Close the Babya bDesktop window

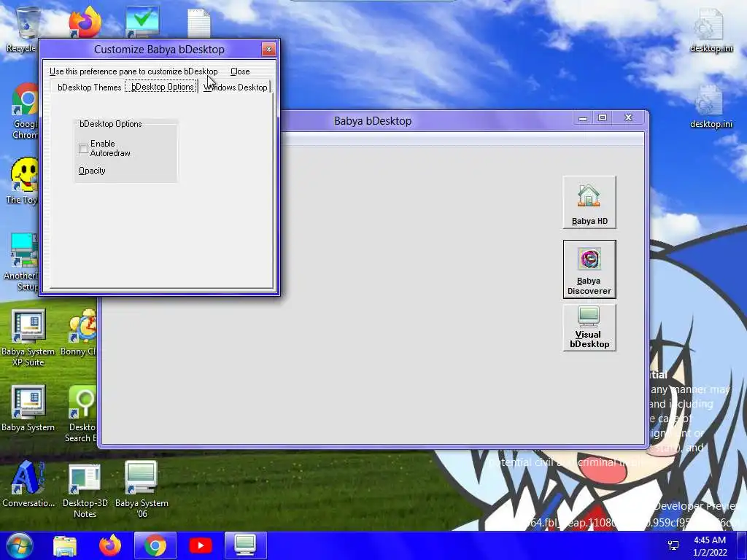click(x=628, y=117)
